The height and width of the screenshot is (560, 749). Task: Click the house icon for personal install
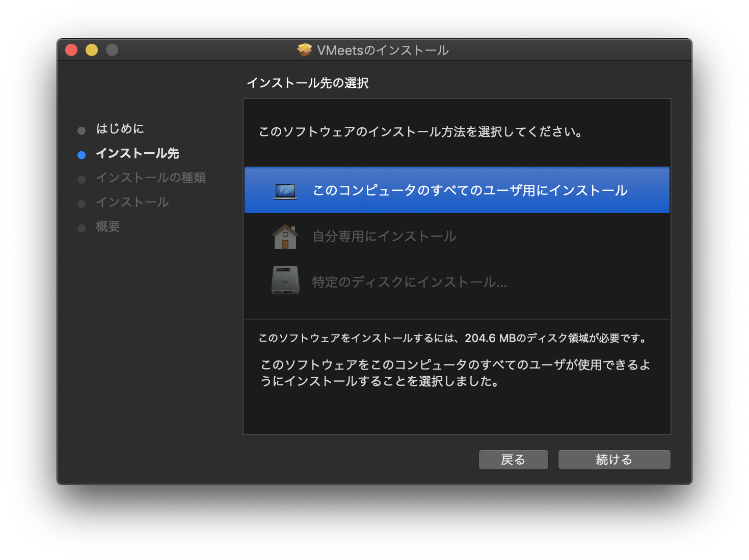pyautogui.click(x=285, y=237)
